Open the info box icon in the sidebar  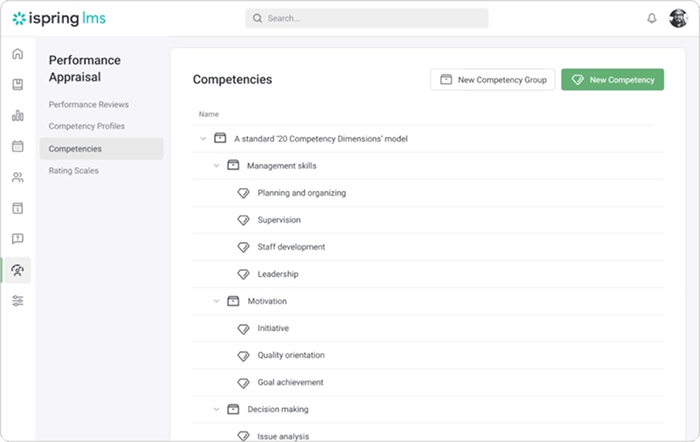pyautogui.click(x=17, y=208)
